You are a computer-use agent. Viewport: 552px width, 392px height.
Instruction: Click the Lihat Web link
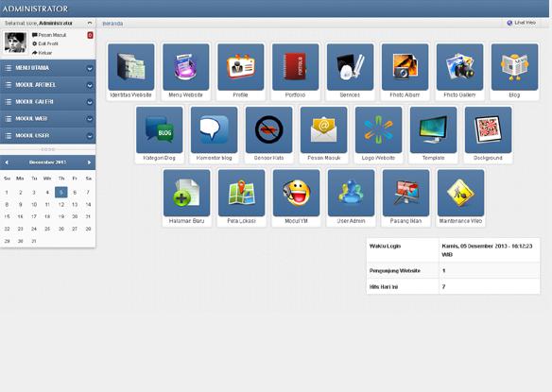tap(522, 23)
